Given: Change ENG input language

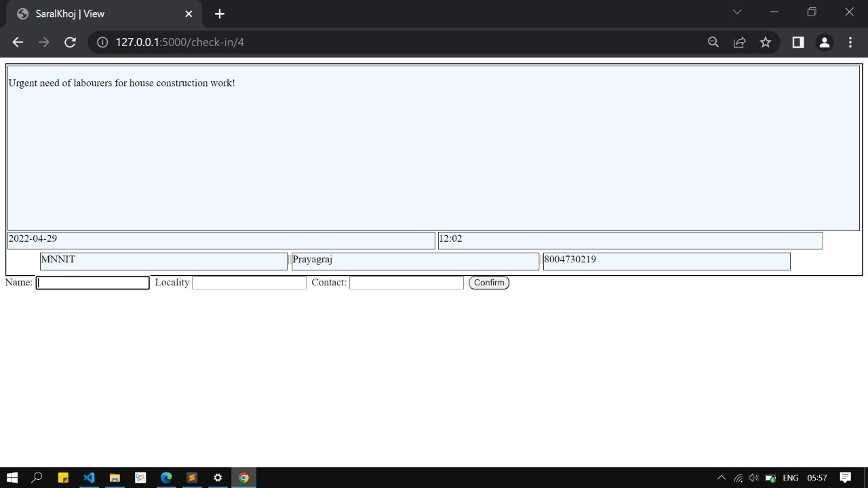Looking at the screenshot, I should (x=791, y=478).
